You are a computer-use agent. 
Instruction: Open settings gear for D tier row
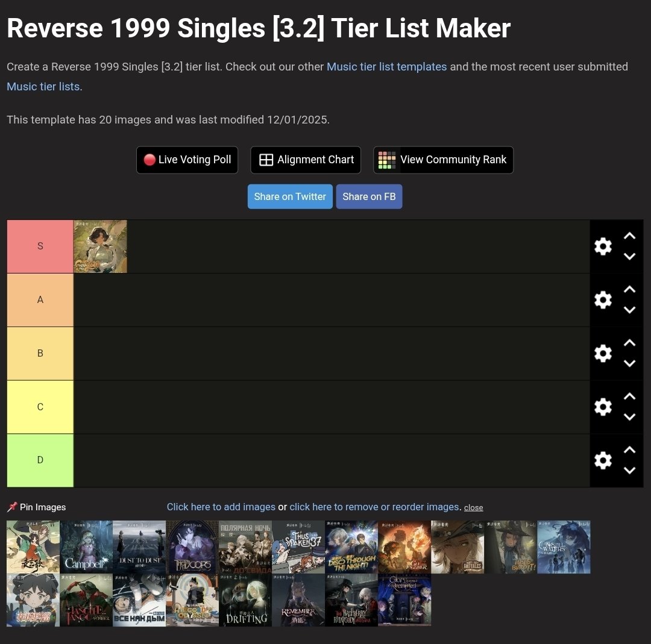[x=603, y=460]
